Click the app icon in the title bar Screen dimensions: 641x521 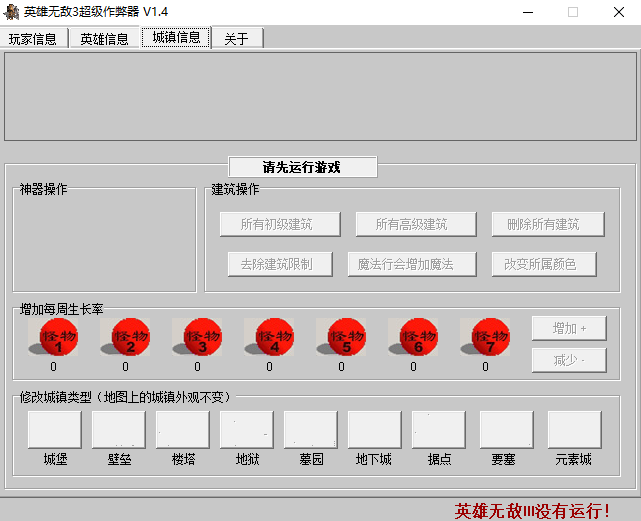pyautogui.click(x=11, y=12)
